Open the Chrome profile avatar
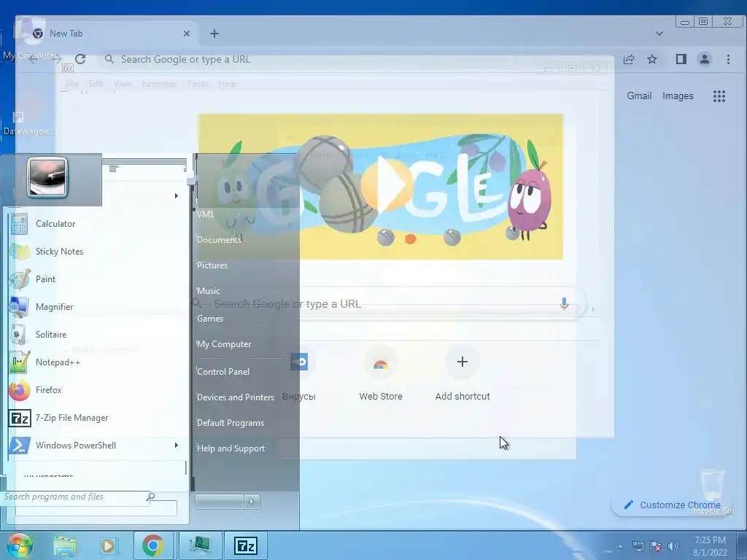The width and height of the screenshot is (747, 560). 705,59
